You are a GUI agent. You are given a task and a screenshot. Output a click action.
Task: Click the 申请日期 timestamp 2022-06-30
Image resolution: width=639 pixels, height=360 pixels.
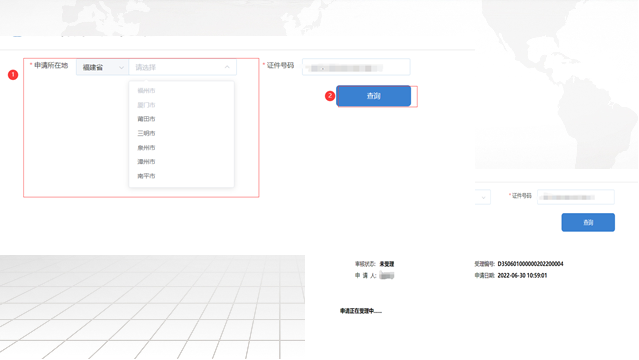[522, 276]
